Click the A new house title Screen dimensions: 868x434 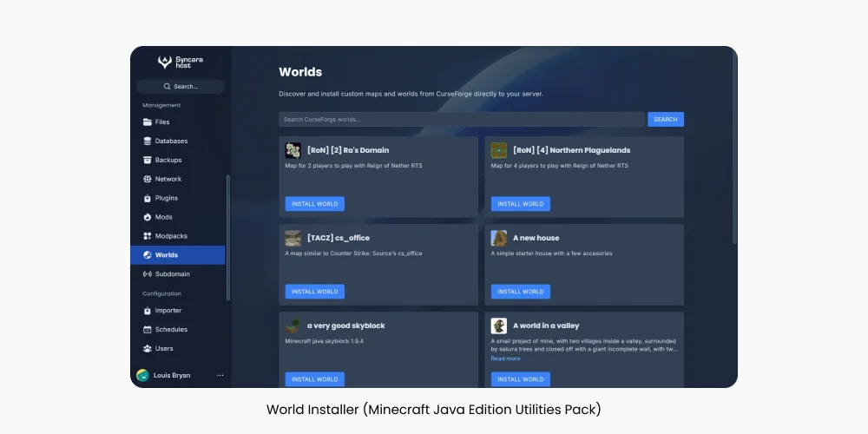pos(536,238)
